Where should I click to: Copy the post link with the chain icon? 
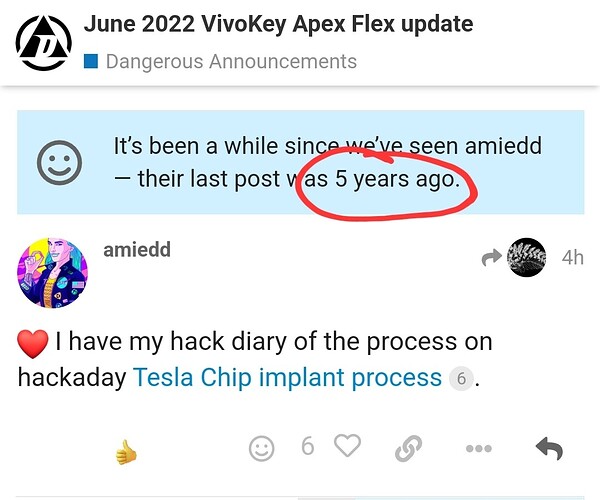pos(408,448)
